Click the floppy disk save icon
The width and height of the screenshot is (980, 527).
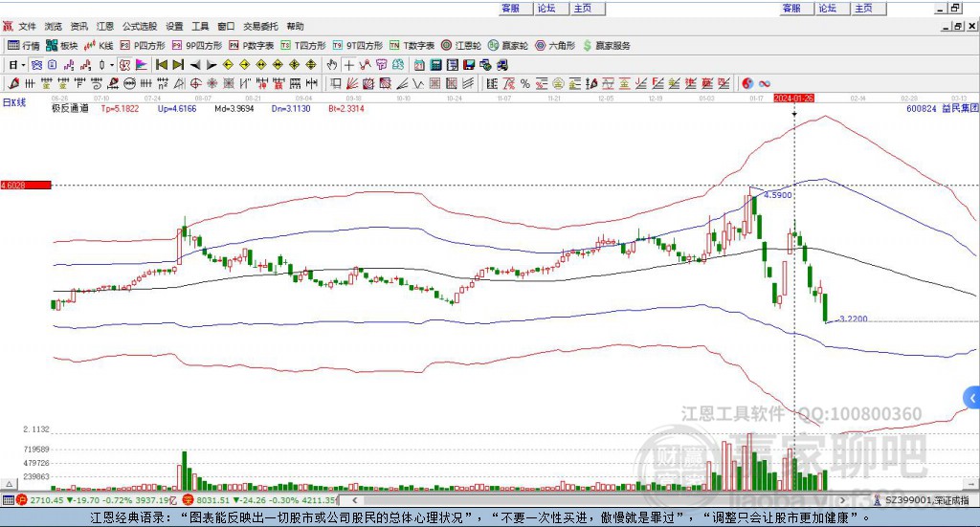(469, 65)
